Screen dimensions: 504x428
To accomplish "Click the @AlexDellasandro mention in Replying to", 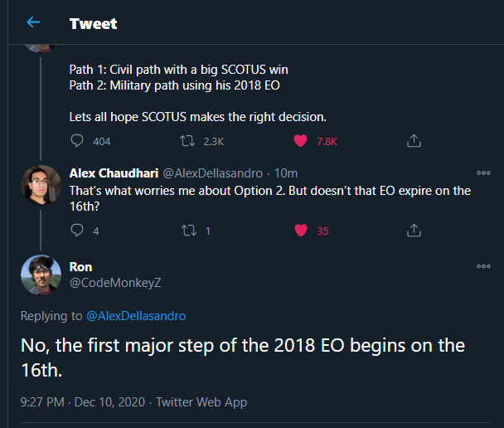I will point(136,315).
